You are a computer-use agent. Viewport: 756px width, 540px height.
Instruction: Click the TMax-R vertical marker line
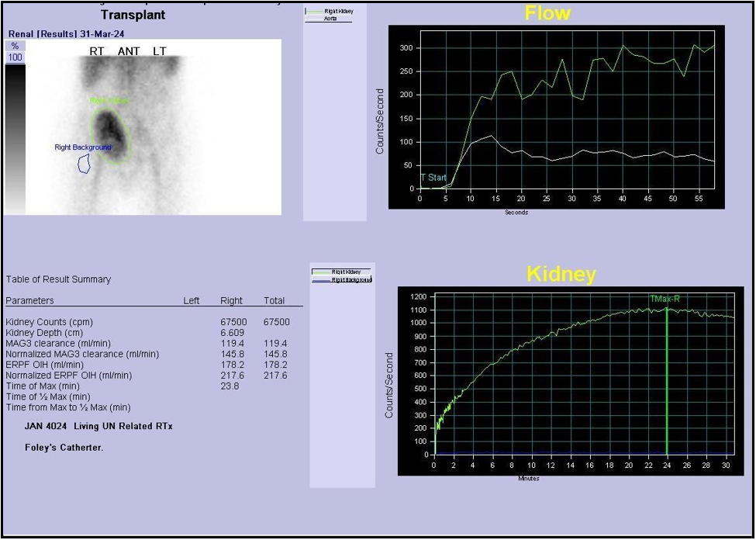pyautogui.click(x=667, y=380)
